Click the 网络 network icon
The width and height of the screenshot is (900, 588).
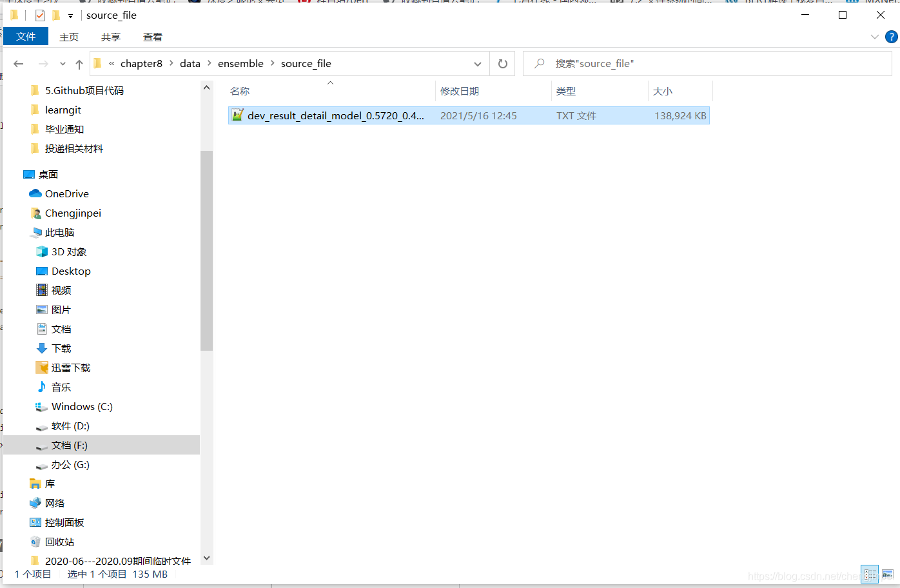[35, 503]
